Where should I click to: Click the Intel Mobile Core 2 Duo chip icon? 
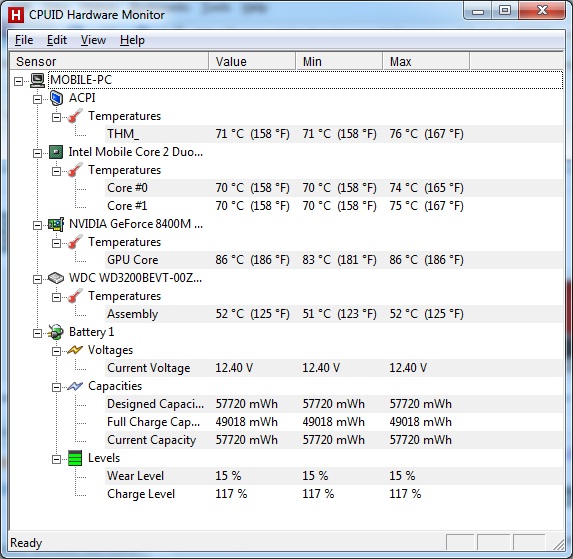point(56,152)
